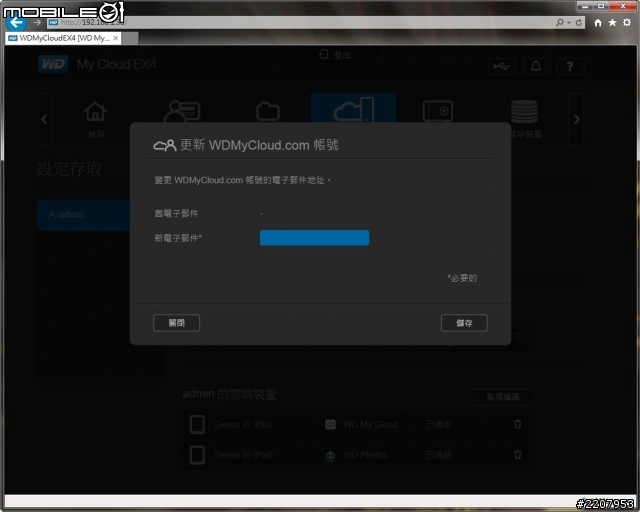Click the cloud user icon in dialog title
The image size is (640, 512).
click(x=165, y=145)
